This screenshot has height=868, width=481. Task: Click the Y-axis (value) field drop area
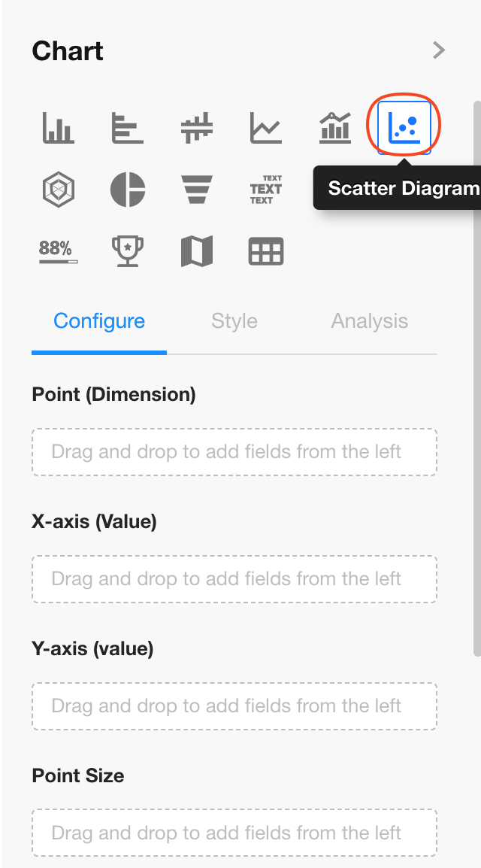(234, 706)
